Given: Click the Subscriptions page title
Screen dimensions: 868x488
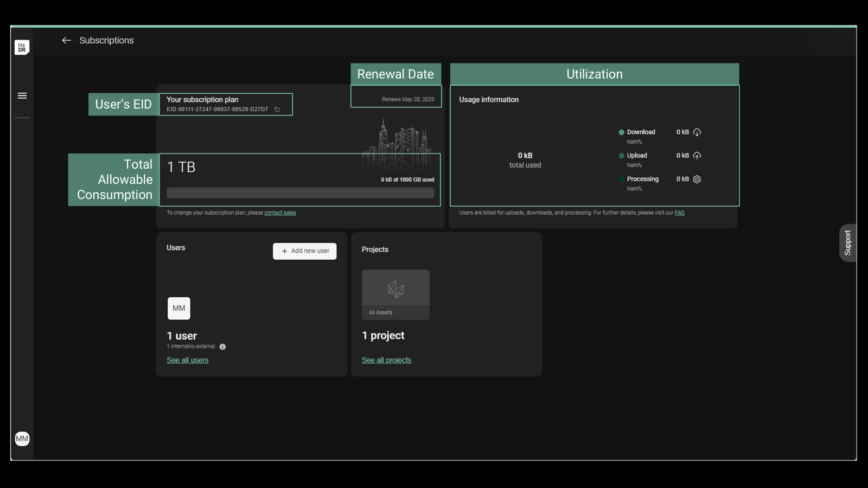Looking at the screenshot, I should click(x=106, y=41).
